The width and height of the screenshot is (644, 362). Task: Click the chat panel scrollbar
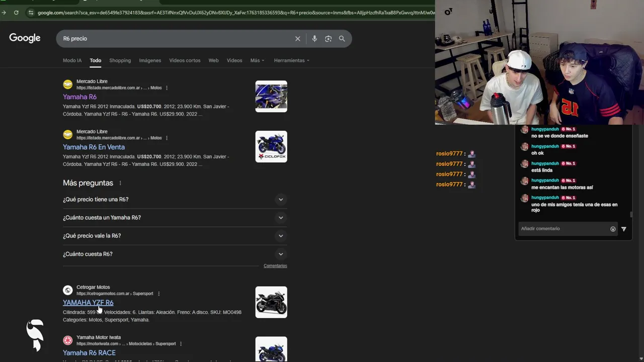pyautogui.click(x=631, y=215)
